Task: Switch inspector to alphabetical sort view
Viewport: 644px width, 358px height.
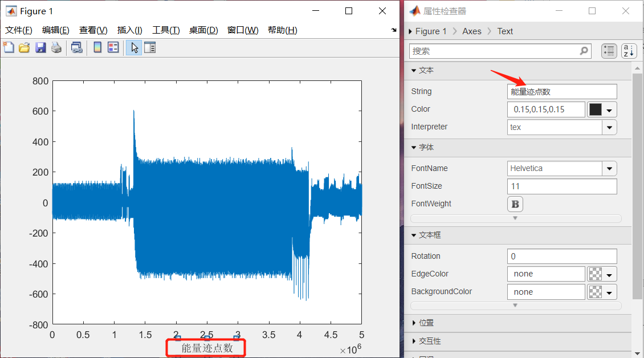Action: (629, 51)
